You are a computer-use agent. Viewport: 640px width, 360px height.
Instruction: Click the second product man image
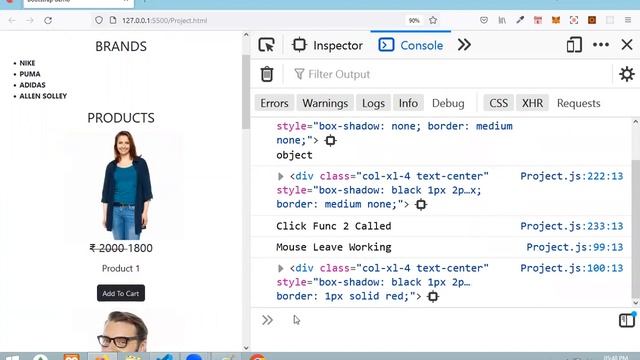click(122, 331)
